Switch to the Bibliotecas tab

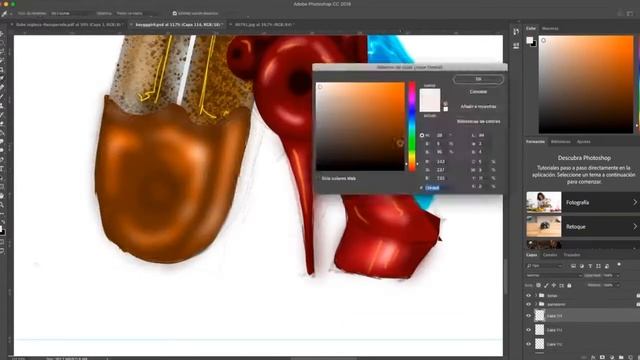(x=561, y=142)
